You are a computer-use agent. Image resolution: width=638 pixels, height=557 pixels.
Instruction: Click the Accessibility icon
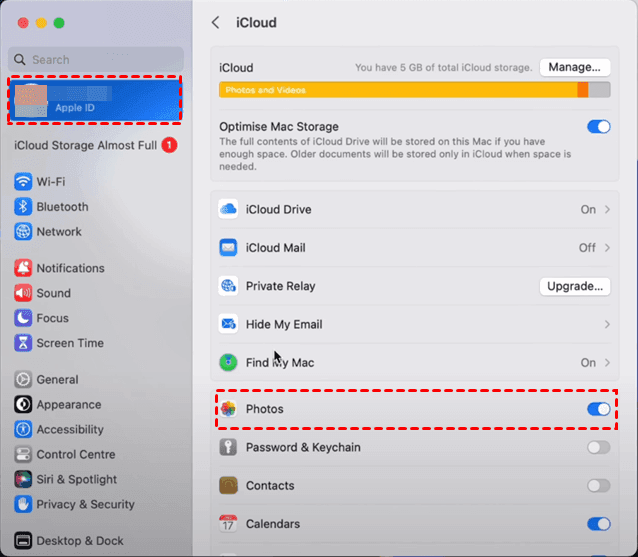pyautogui.click(x=23, y=430)
